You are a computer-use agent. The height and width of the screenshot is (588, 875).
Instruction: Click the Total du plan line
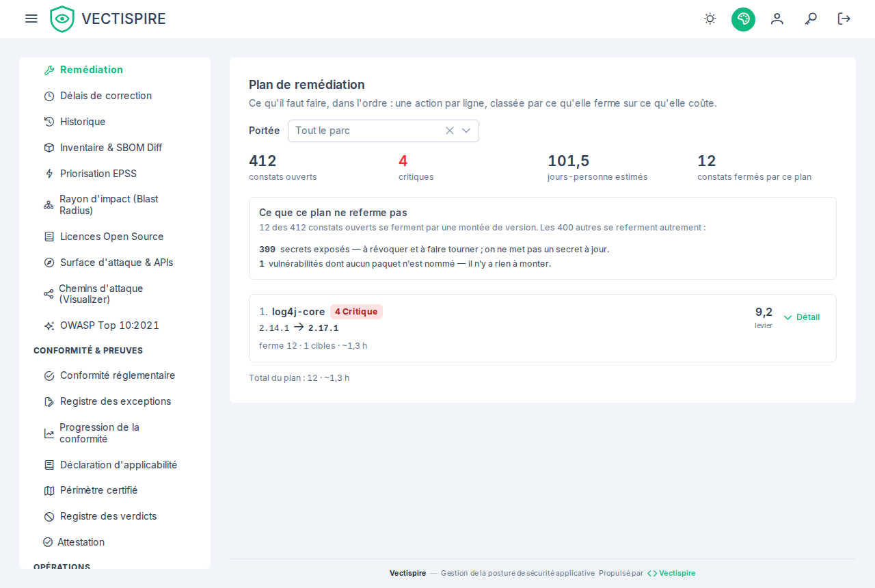click(x=299, y=377)
